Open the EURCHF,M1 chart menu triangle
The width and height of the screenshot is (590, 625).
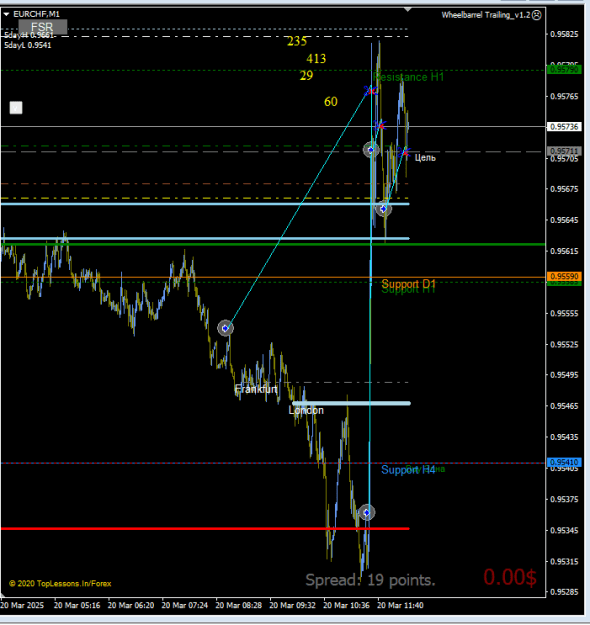pos(6,14)
